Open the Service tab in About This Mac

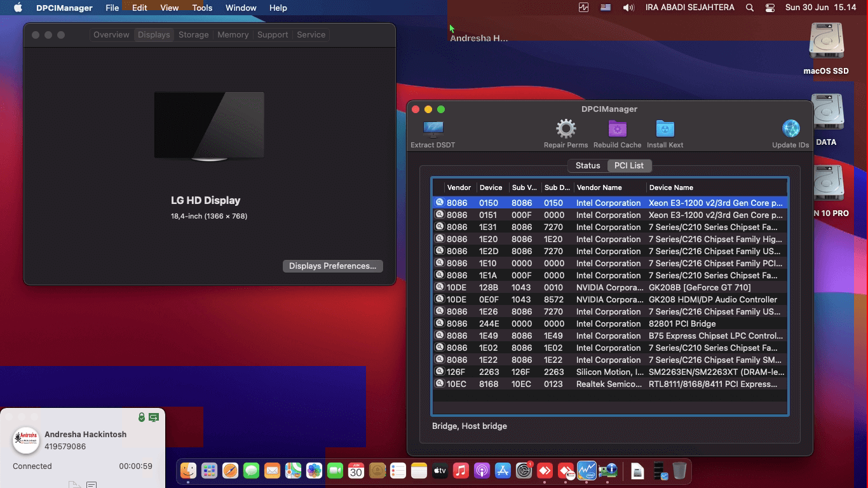coord(311,35)
